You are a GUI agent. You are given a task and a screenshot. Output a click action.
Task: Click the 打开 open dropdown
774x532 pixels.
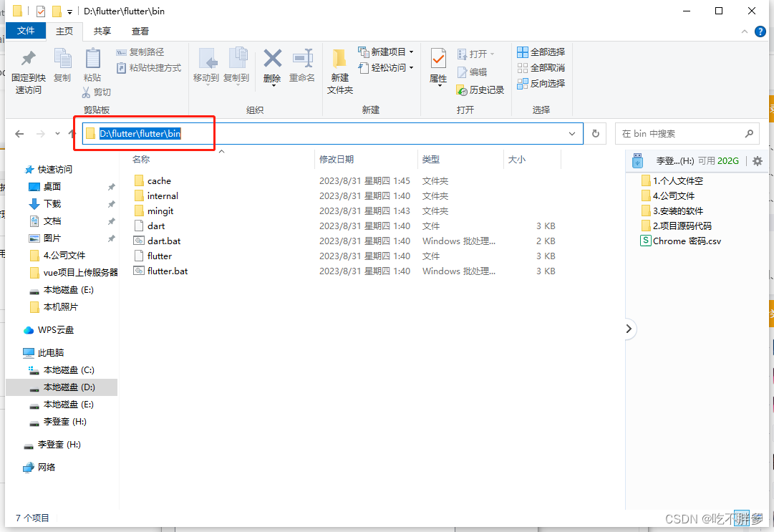point(476,54)
